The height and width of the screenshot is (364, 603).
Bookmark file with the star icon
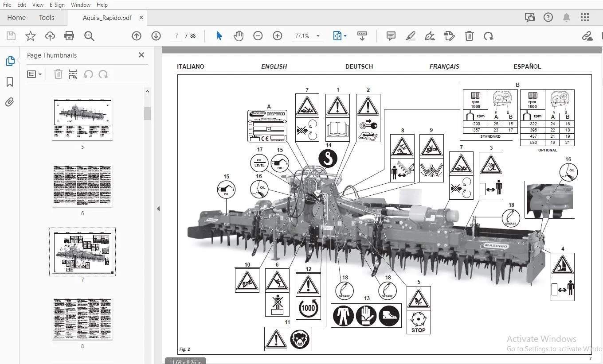coord(31,36)
